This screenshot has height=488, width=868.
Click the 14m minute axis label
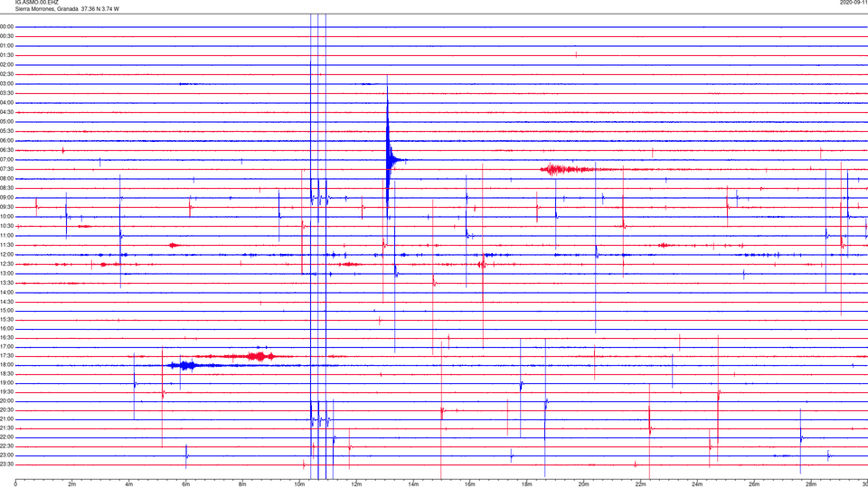[413, 484]
